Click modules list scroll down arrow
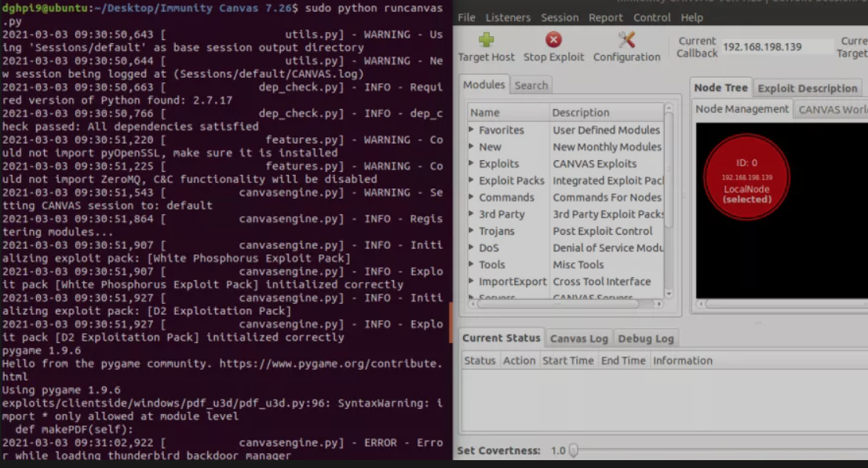This screenshot has width=868, height=468. point(668,294)
